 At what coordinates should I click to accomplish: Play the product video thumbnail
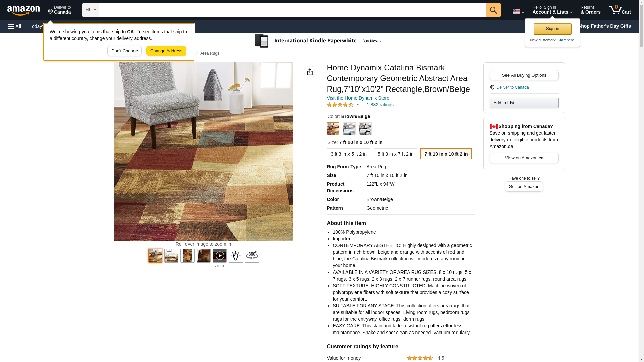220,256
